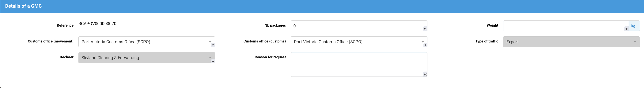Click asterisk on Customs office (movement) field
The width and height of the screenshot is (644, 88).
pos(213,45)
